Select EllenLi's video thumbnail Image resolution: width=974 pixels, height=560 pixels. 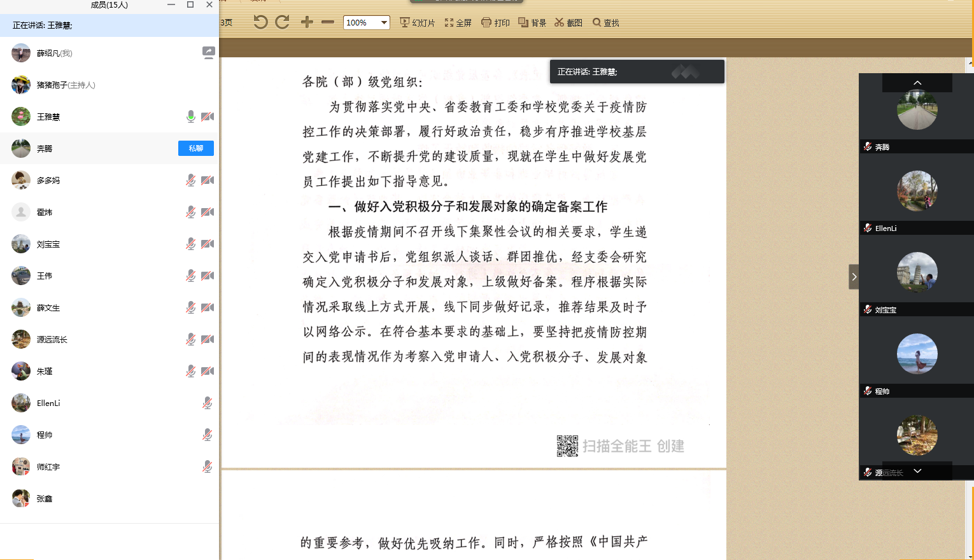point(917,191)
